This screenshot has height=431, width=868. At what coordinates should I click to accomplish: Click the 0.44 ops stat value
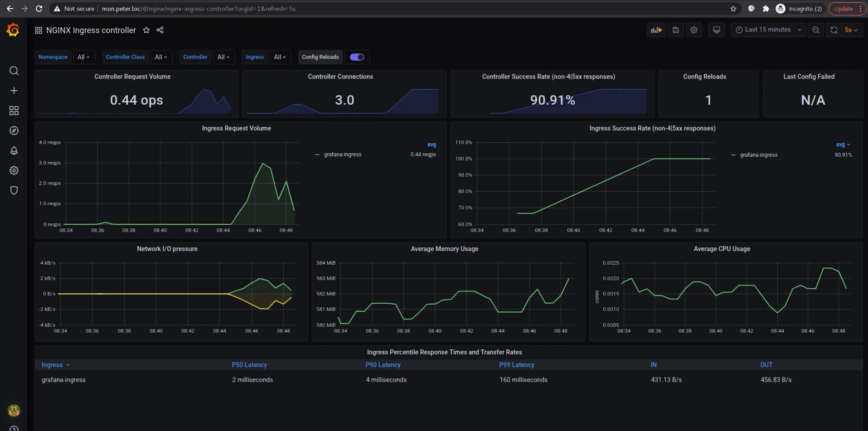pos(136,100)
